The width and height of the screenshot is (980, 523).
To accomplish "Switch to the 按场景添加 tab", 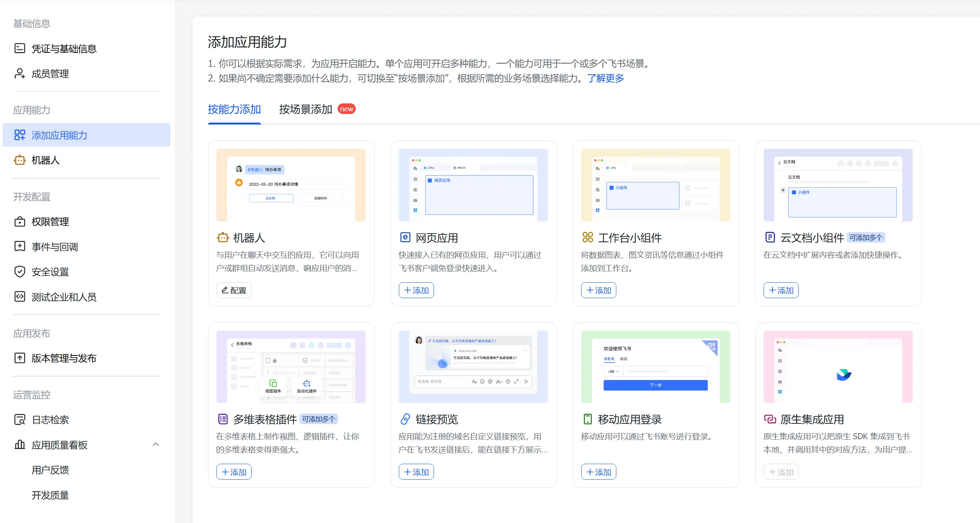I will point(306,109).
